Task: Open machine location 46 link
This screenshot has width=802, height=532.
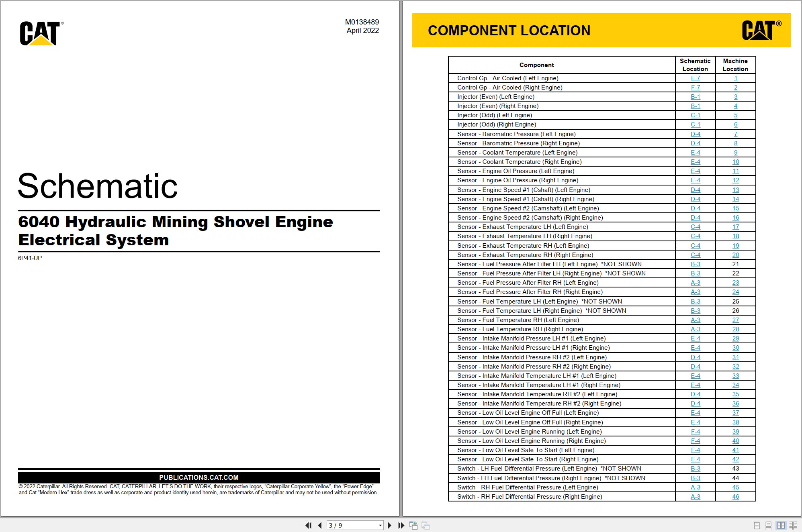Action: click(x=736, y=497)
